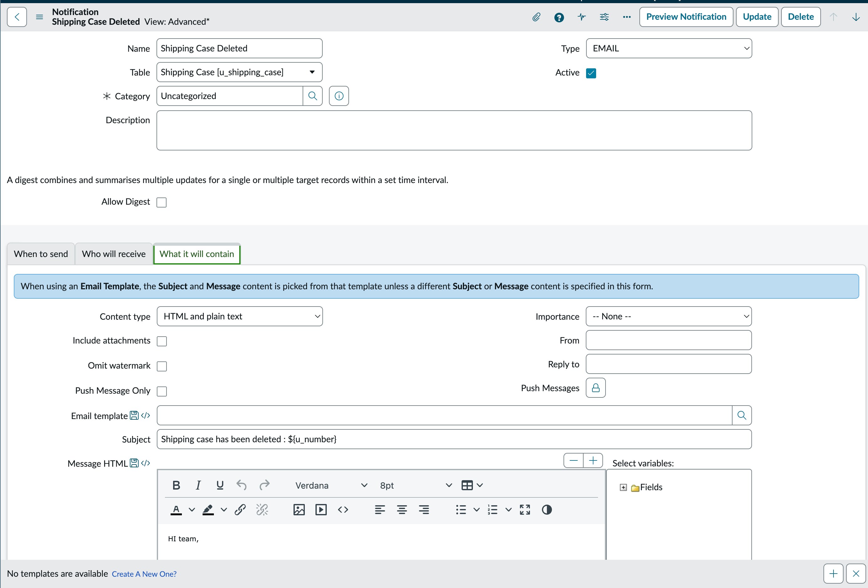This screenshot has height=588, width=868.
Task: Enable the Allow Digest checkbox
Action: 161,202
